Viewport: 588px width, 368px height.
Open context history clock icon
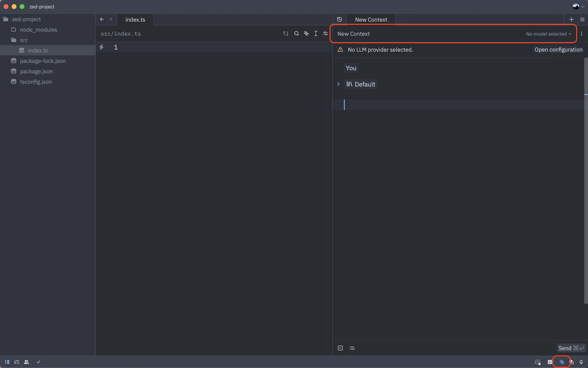click(339, 19)
